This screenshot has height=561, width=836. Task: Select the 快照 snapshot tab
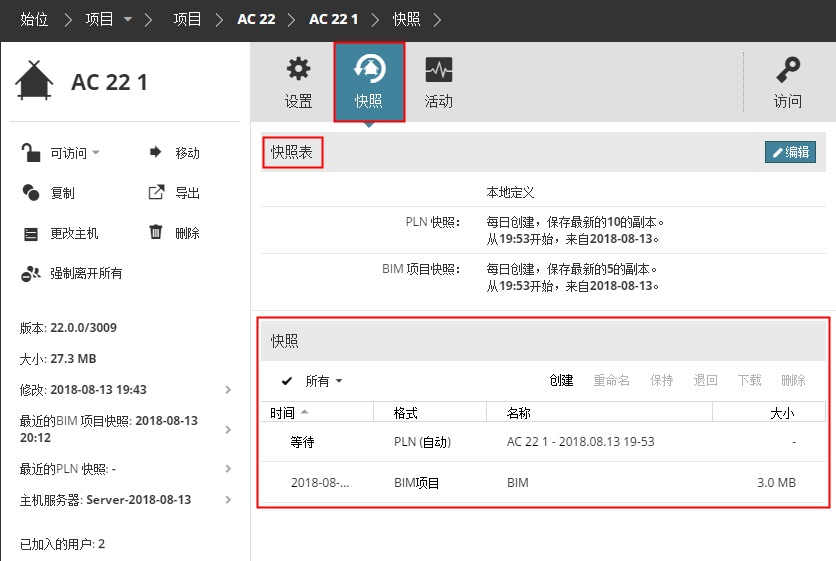click(x=369, y=83)
